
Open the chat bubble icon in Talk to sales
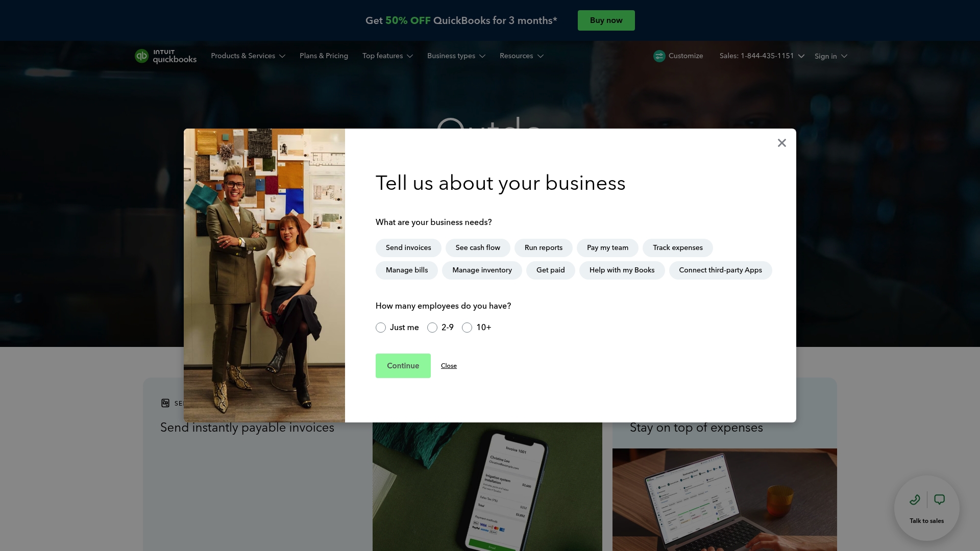point(940,499)
